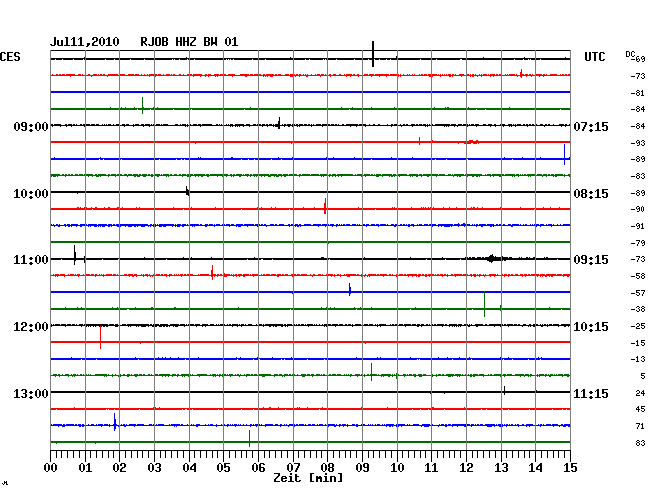
Task: Click the DC offset value -69
Action: [x=639, y=59]
